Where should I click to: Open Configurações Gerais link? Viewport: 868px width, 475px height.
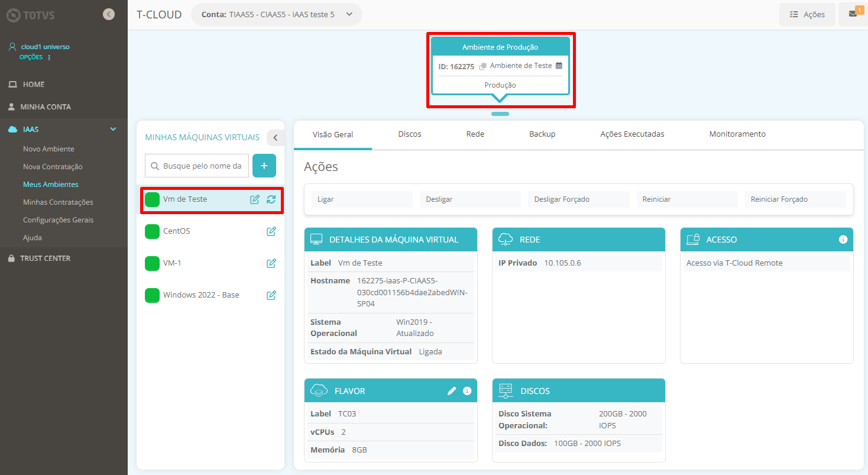click(x=58, y=220)
